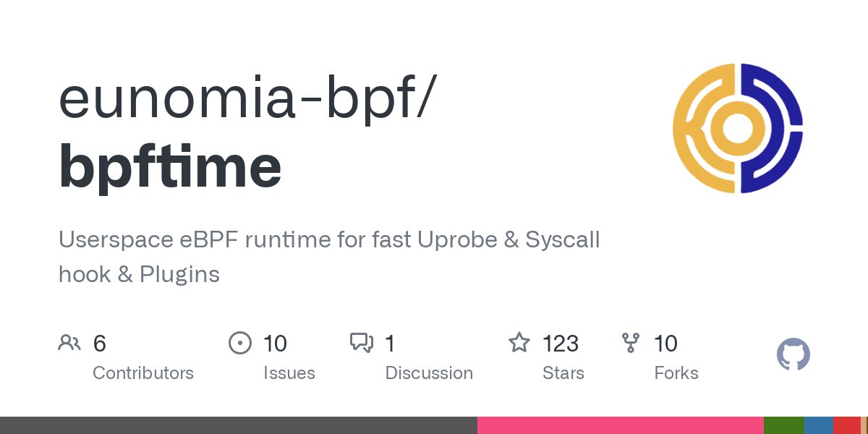Click the Stars star icon
The width and height of the screenshot is (868, 434).
point(519,343)
